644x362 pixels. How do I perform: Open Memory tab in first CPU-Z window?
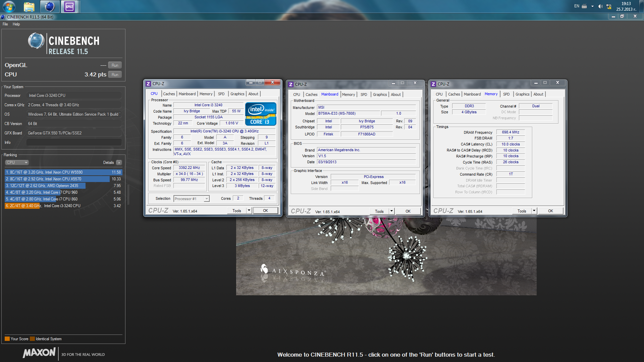pyautogui.click(x=206, y=94)
